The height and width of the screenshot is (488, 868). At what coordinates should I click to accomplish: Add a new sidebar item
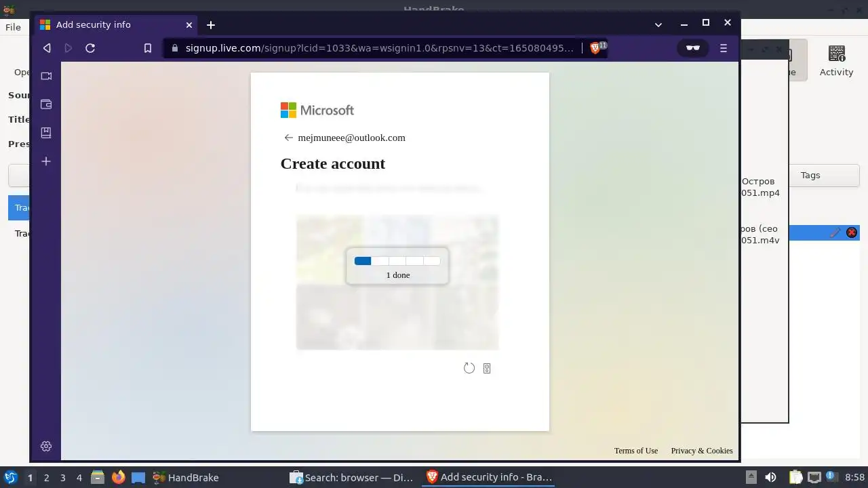46,161
